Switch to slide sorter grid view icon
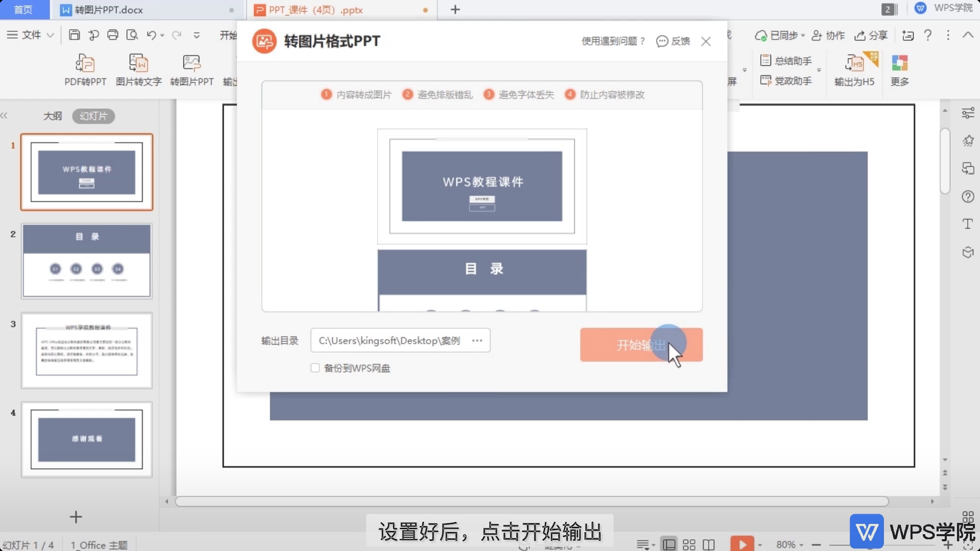The height and width of the screenshot is (551, 980). coord(689,545)
